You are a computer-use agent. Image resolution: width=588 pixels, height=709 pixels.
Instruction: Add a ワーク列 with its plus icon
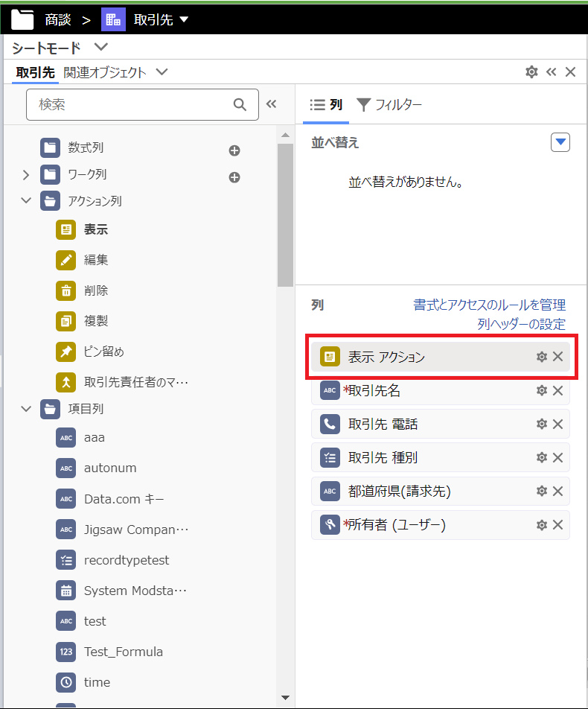click(234, 177)
